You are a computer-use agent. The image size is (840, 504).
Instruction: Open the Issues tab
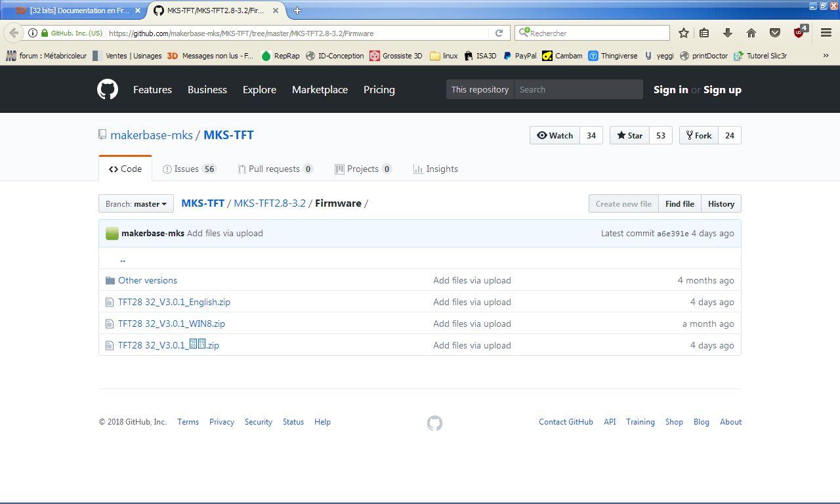(x=190, y=169)
